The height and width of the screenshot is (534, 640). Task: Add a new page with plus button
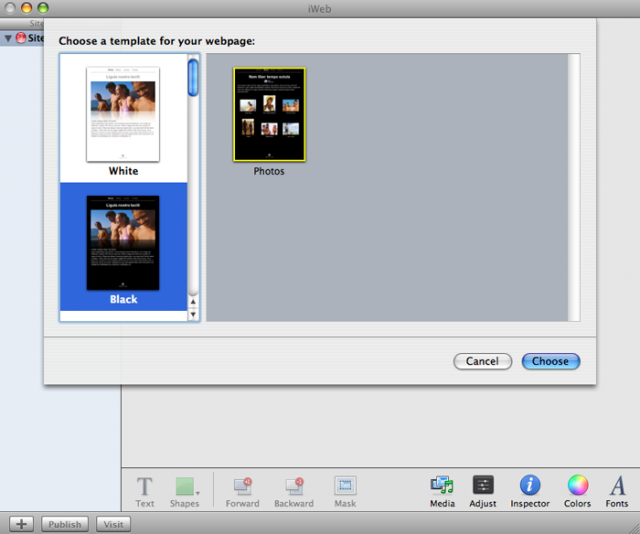(22, 524)
